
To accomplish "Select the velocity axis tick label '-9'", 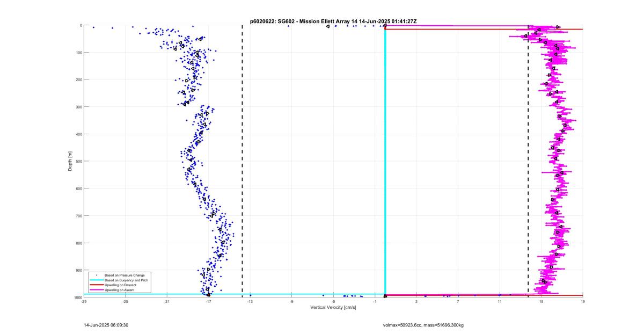I will point(291,302).
